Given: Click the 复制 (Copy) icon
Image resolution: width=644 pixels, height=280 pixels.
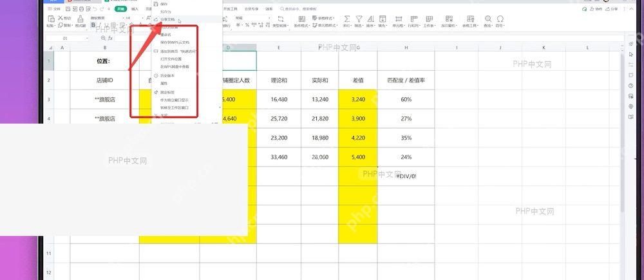Looking at the screenshot, I should (x=61, y=26).
